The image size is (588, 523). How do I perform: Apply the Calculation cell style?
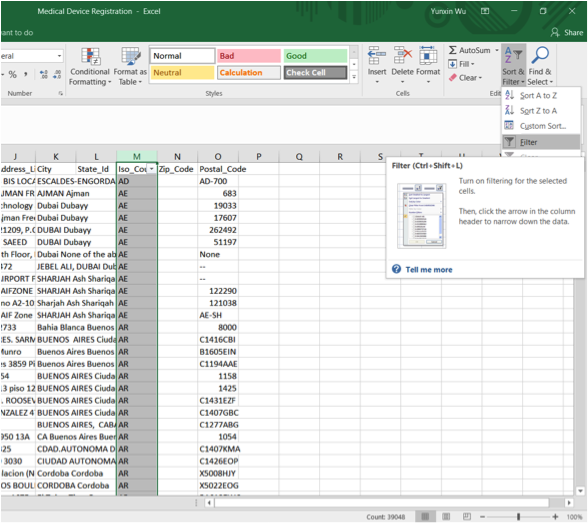(249, 73)
